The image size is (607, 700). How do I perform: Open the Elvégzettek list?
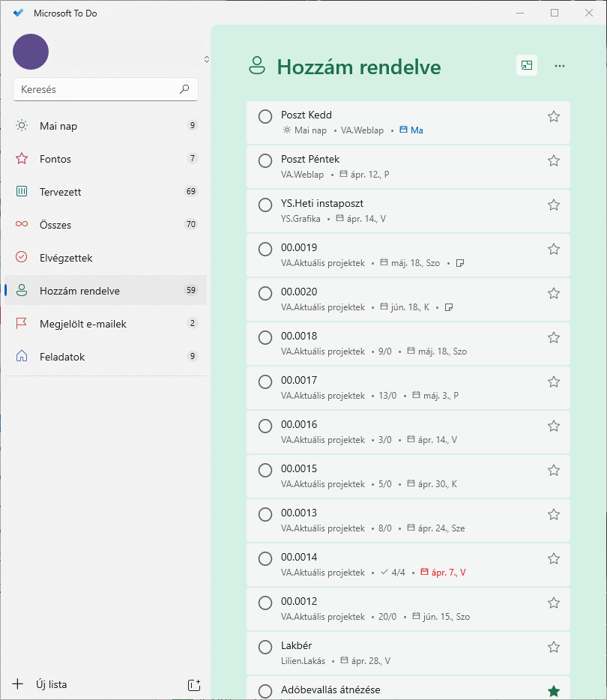point(66,258)
